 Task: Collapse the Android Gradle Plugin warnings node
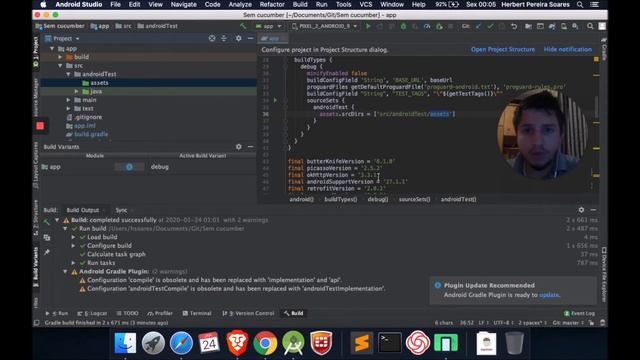(x=65, y=271)
